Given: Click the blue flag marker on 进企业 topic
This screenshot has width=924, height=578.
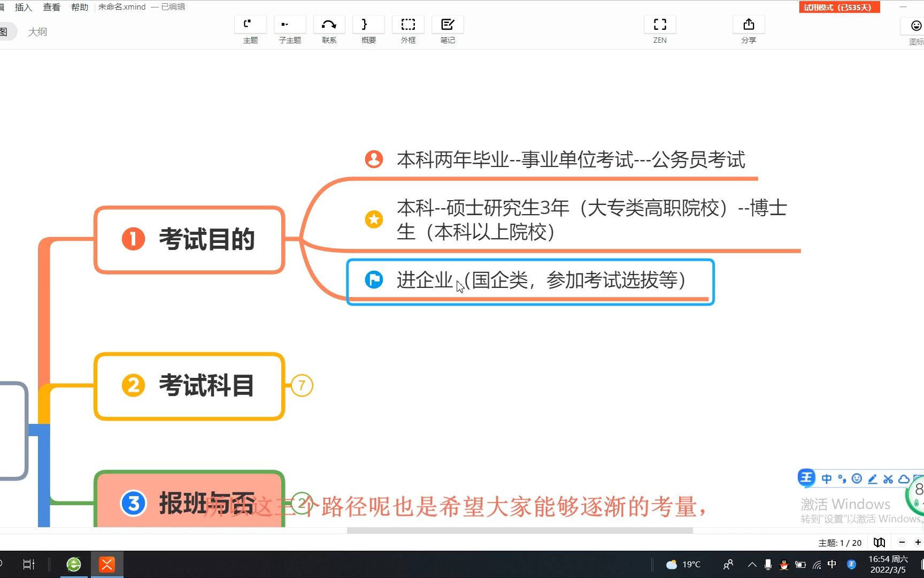Looking at the screenshot, I should [x=374, y=279].
